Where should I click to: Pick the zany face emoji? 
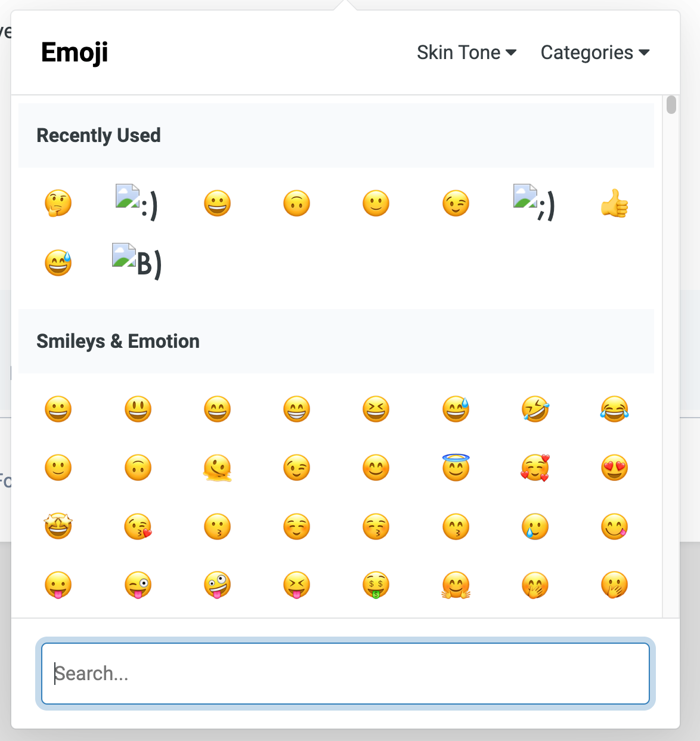click(x=217, y=585)
